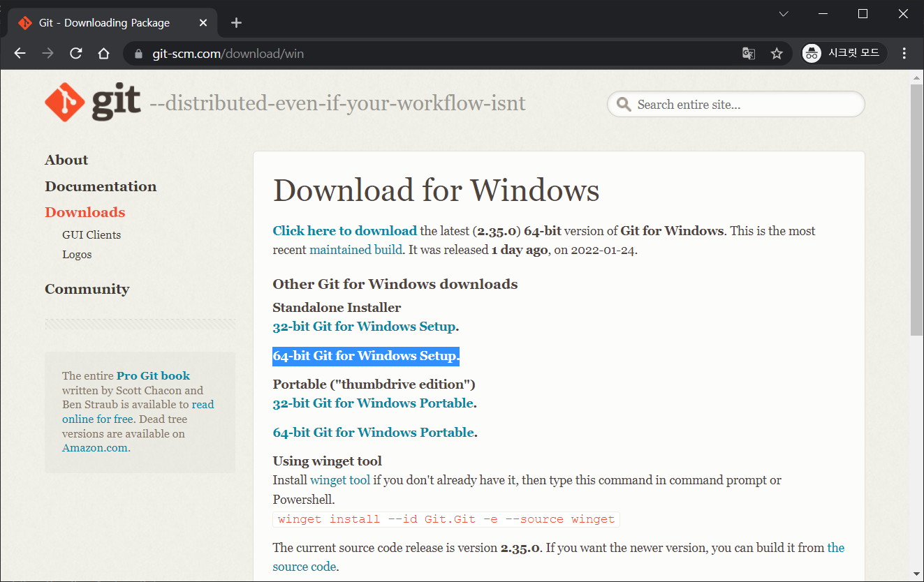The image size is (924, 582).
Task: Click the winget install command text
Action: tap(446, 519)
